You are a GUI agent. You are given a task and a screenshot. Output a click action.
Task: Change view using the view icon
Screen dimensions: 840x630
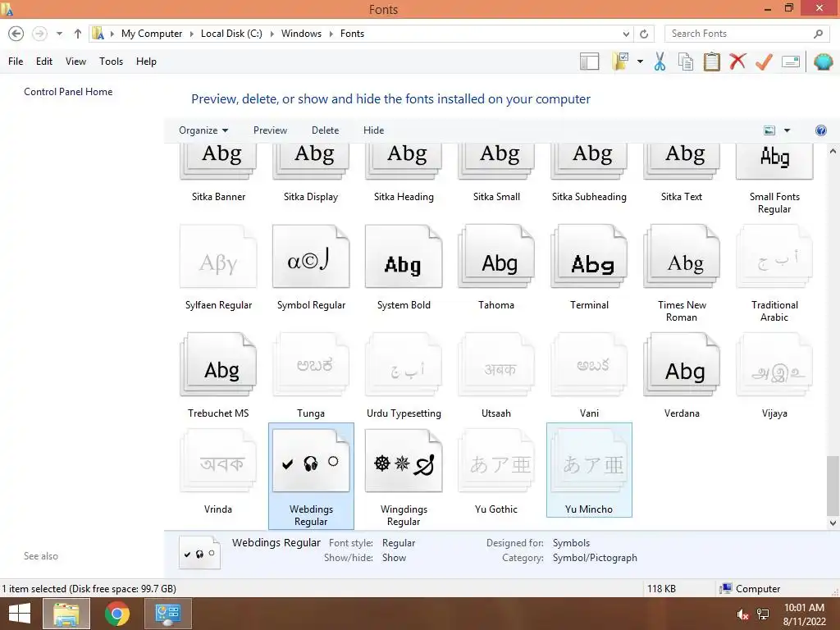click(769, 130)
